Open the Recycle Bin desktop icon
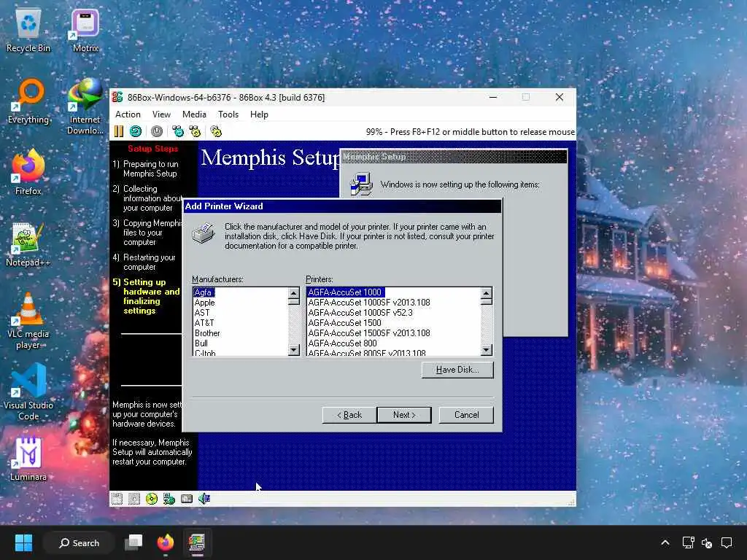This screenshot has width=747, height=560. (x=28, y=31)
